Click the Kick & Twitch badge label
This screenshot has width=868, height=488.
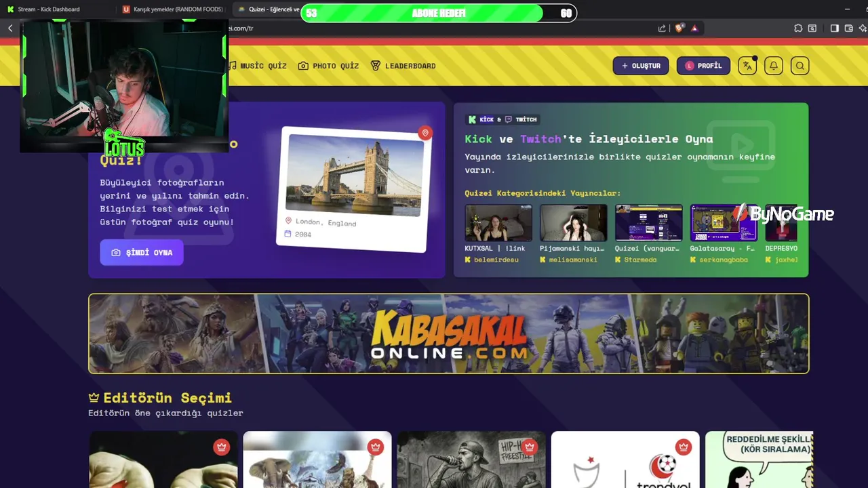pos(502,119)
